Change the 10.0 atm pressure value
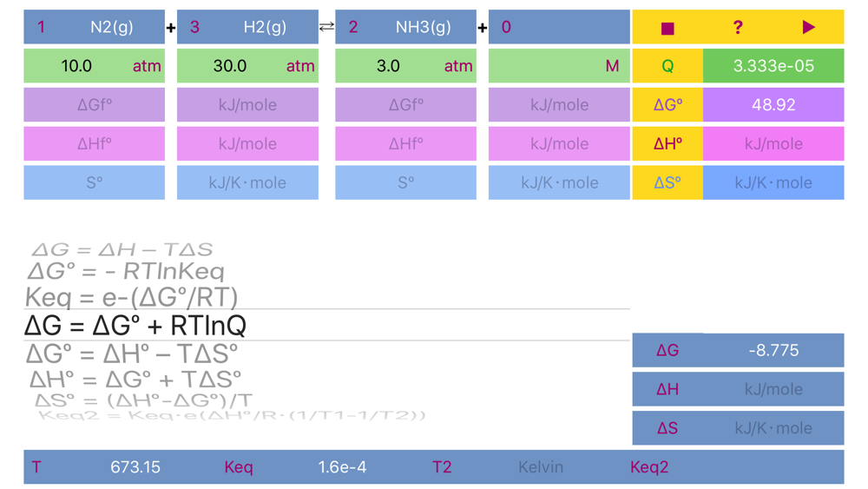This screenshot has width=868, height=489. (x=76, y=66)
